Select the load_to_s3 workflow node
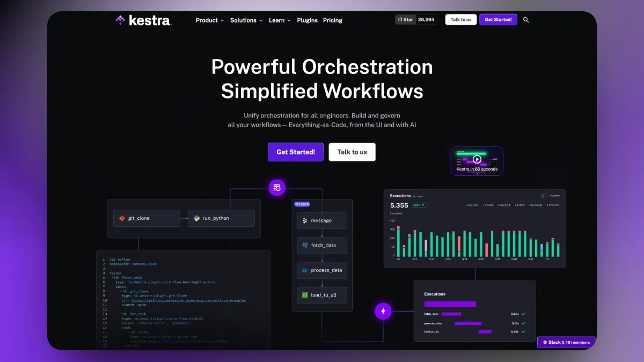 (322, 295)
